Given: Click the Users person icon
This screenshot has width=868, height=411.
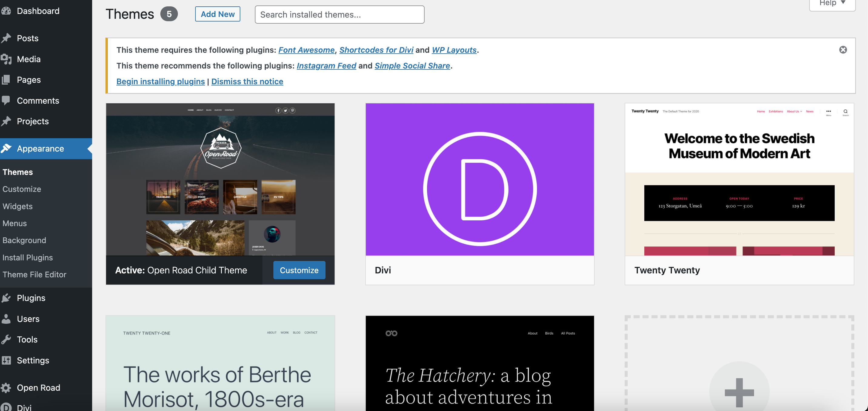Looking at the screenshot, I should point(6,319).
